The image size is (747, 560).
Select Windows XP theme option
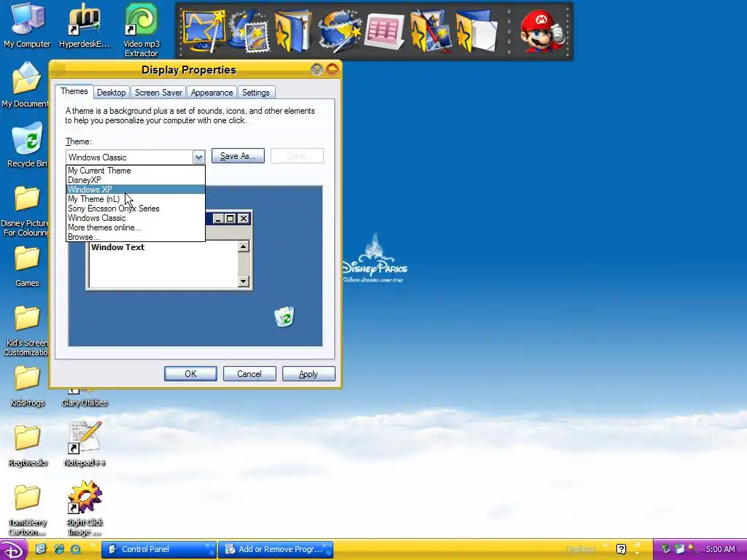tap(136, 190)
